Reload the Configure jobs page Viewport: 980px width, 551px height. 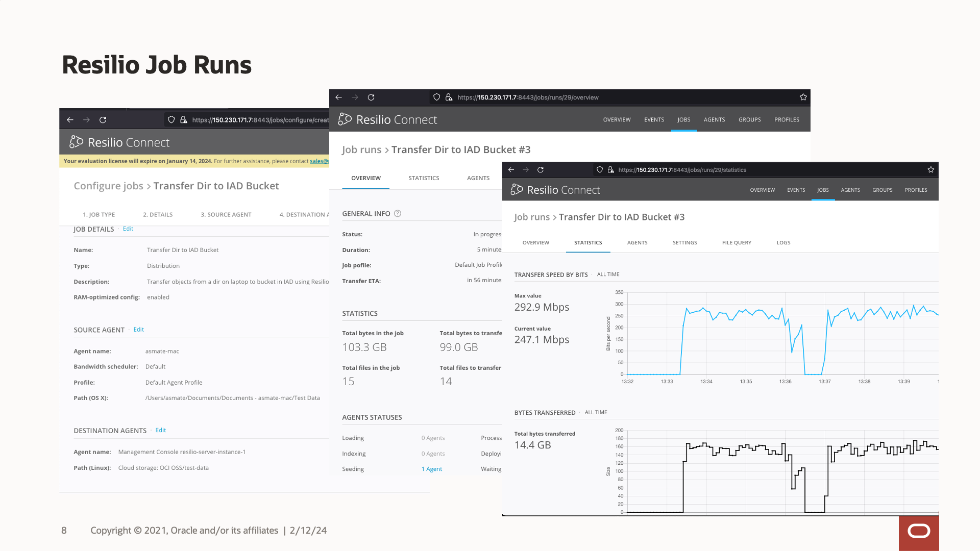coord(103,119)
